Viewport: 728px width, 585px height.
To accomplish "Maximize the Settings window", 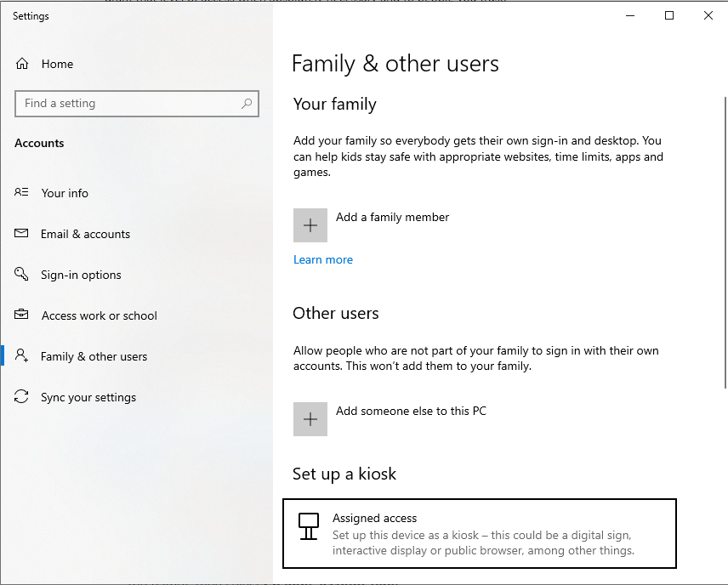I will pos(669,15).
